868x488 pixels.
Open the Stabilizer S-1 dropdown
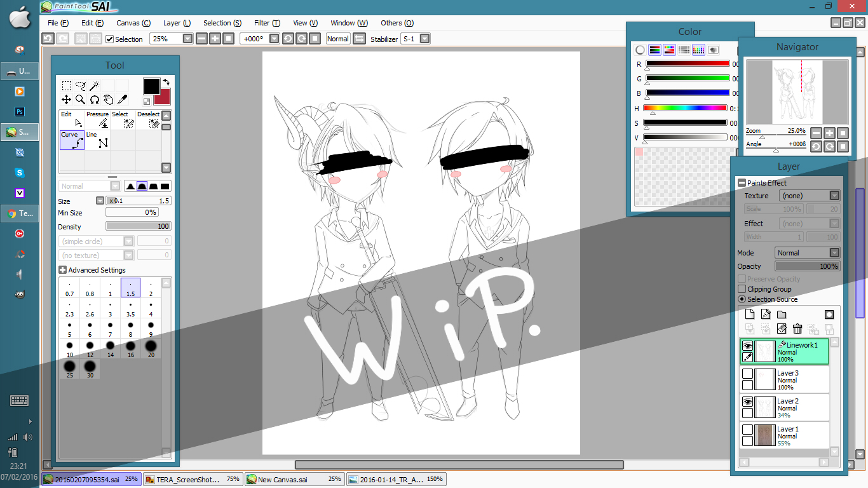tap(424, 39)
